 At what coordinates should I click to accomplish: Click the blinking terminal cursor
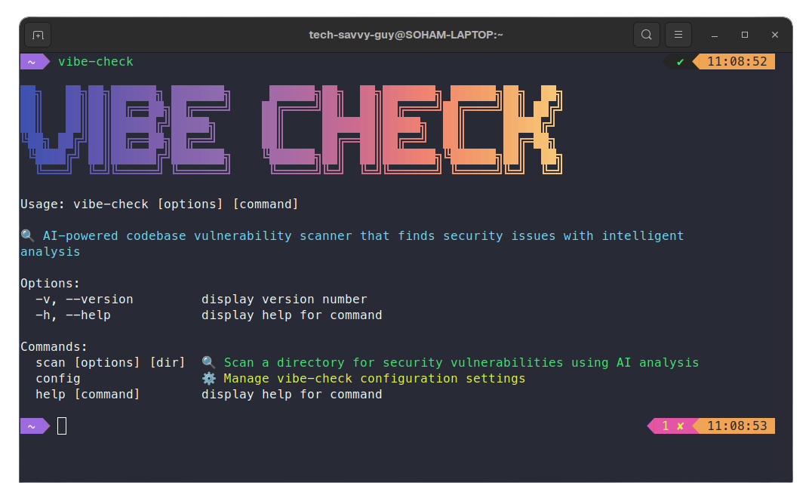coord(62,426)
